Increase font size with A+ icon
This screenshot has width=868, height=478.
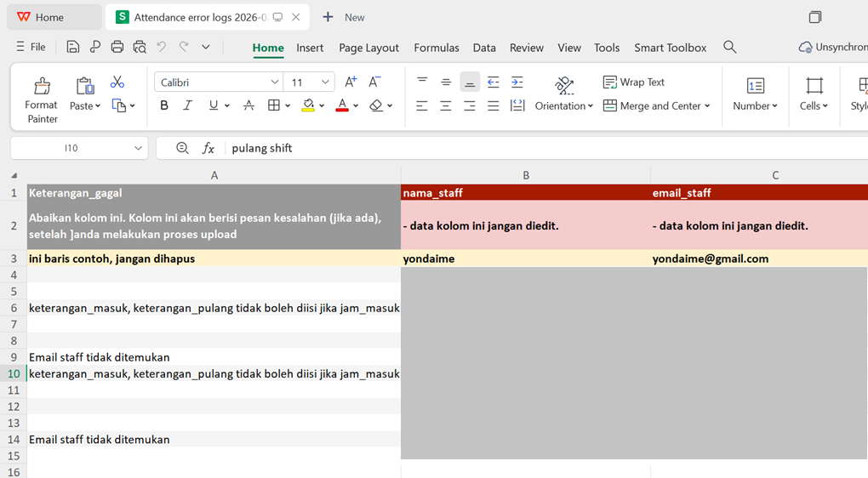(351, 83)
